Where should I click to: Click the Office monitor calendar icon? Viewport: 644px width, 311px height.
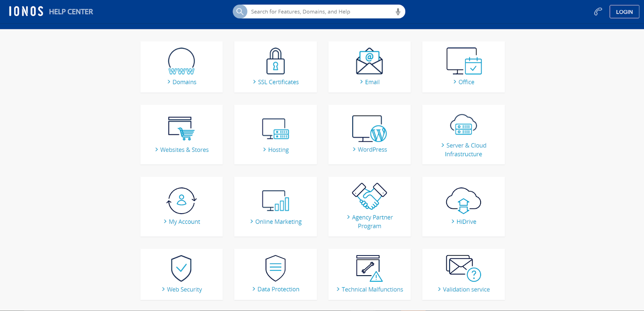click(x=464, y=61)
